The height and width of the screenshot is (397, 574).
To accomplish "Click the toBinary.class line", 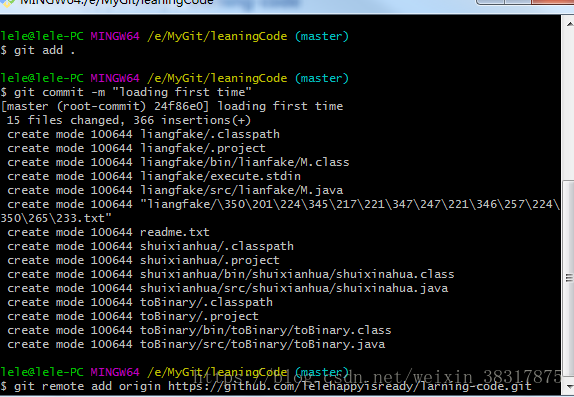I will [199, 330].
